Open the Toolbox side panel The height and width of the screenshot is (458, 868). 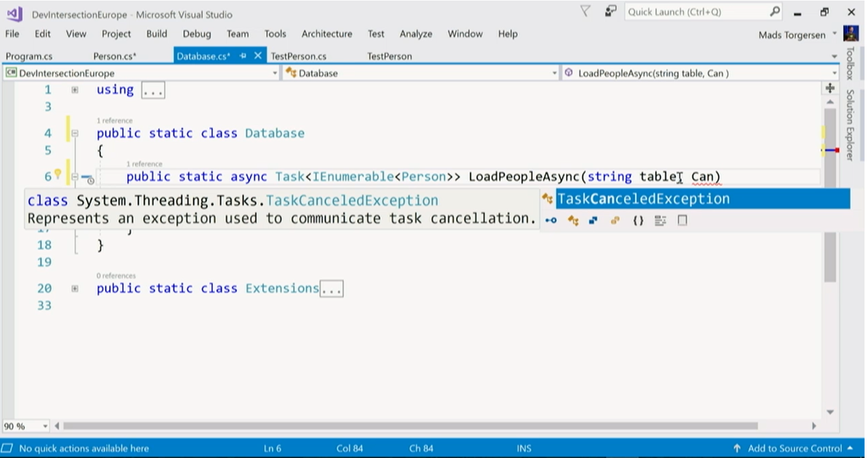(850, 64)
